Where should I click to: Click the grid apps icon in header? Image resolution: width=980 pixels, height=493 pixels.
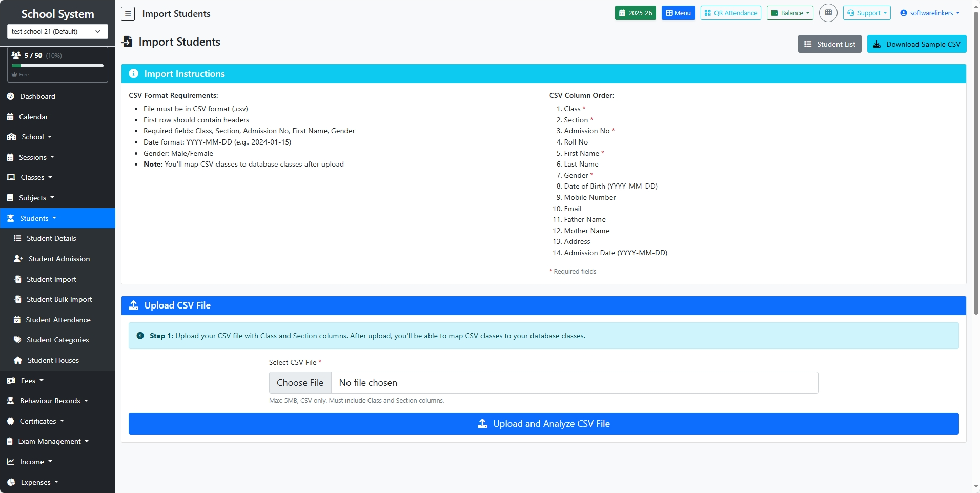click(x=828, y=13)
